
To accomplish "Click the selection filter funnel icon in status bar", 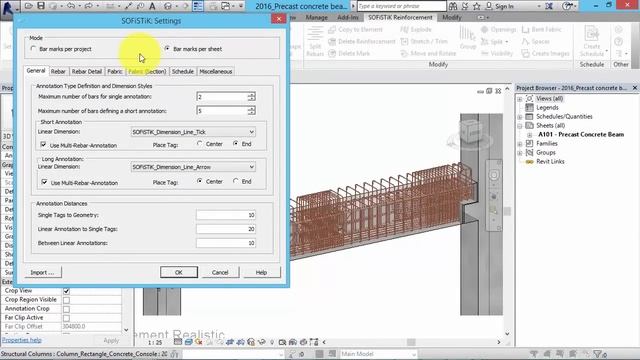I will (x=598, y=354).
